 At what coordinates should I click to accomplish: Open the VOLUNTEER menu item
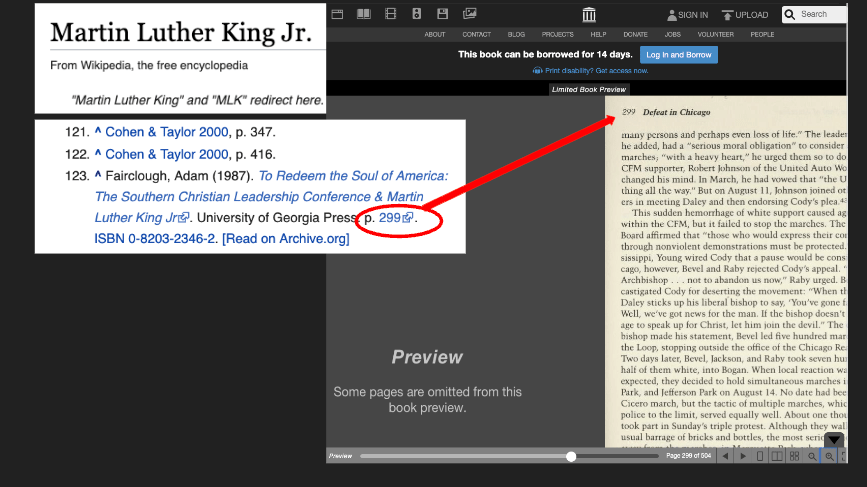(x=715, y=34)
